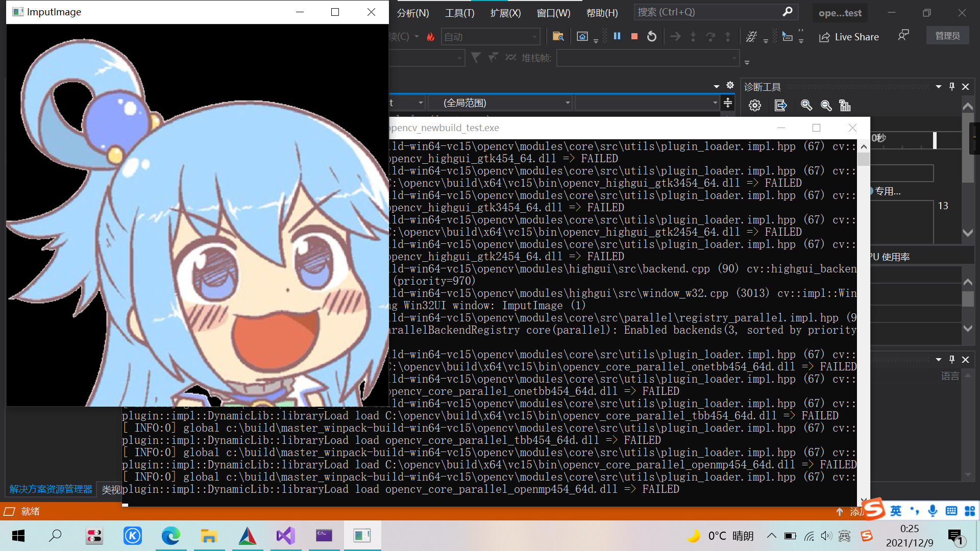Click the editor split window icon
This screenshot has height=551, width=980.
coord(728,103)
